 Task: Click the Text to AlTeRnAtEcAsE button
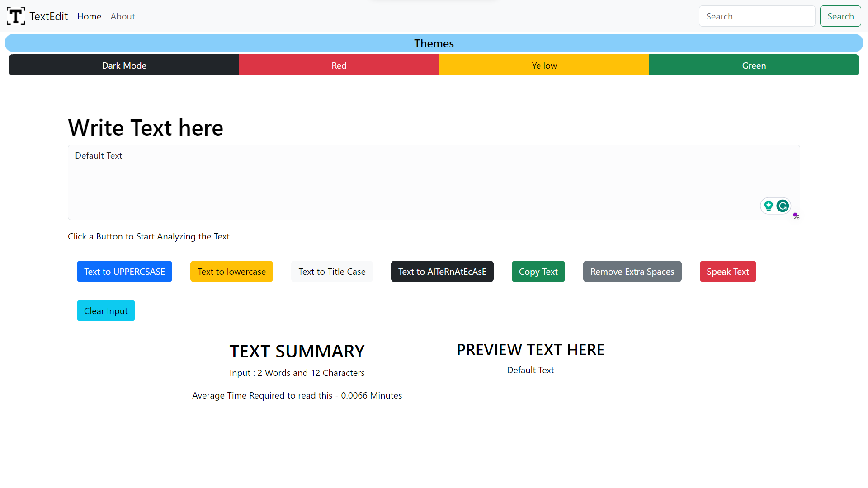coord(442,271)
